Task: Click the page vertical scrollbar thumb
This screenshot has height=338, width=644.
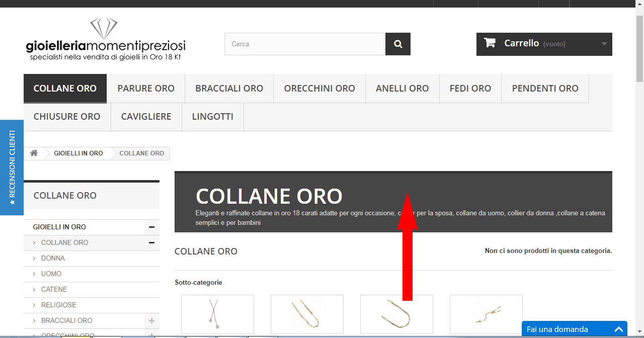Action: (x=639, y=48)
